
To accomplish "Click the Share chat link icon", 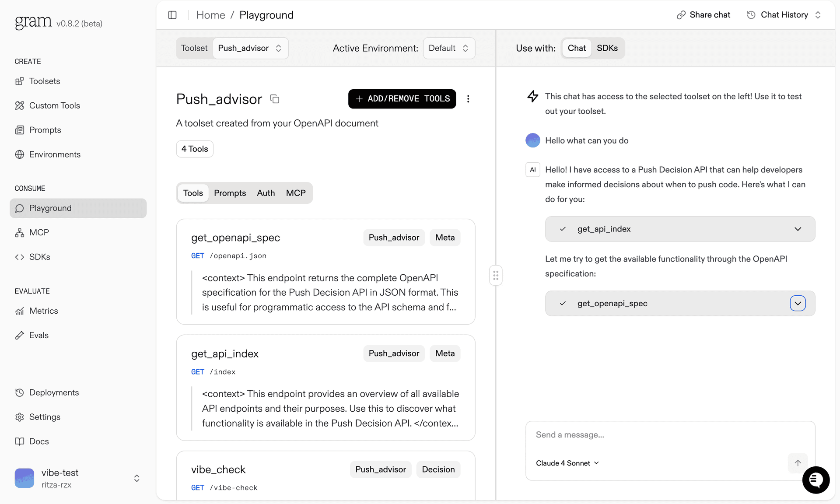I will point(681,15).
